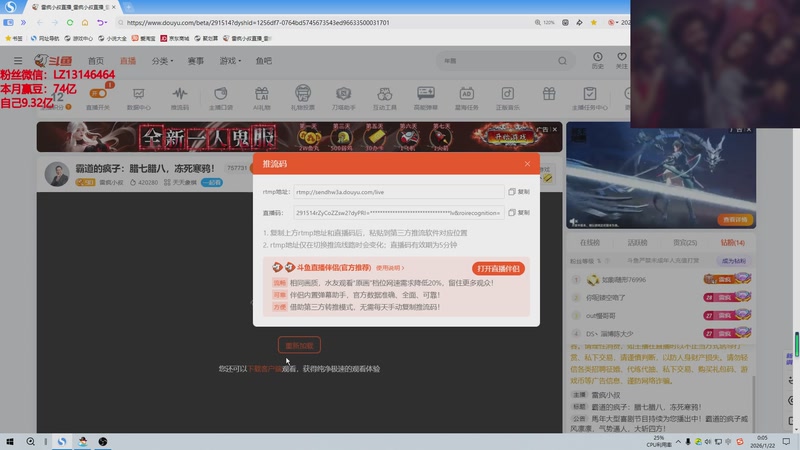Viewport: 800px width, 450px height.
Task: Open the 鱼吧 nav item
Action: click(264, 61)
